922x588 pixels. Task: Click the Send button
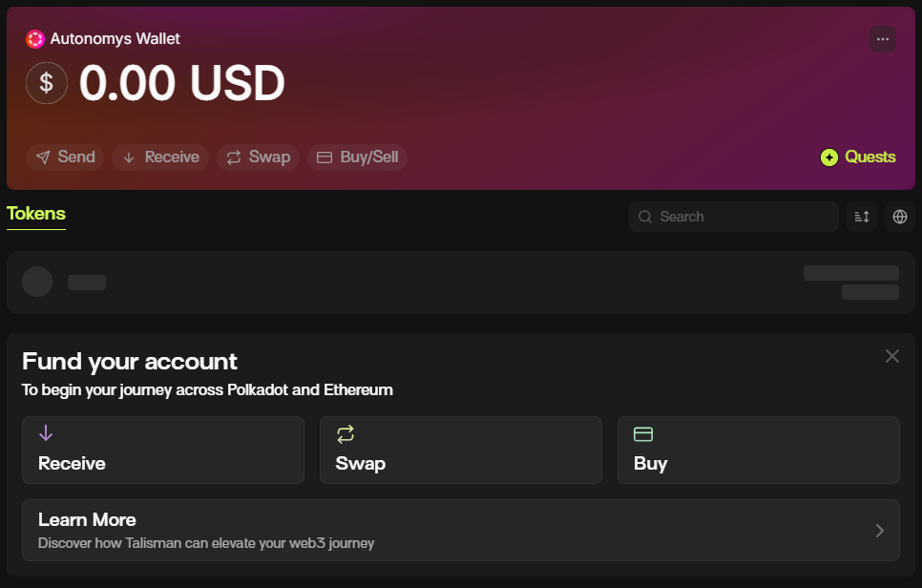(66, 157)
